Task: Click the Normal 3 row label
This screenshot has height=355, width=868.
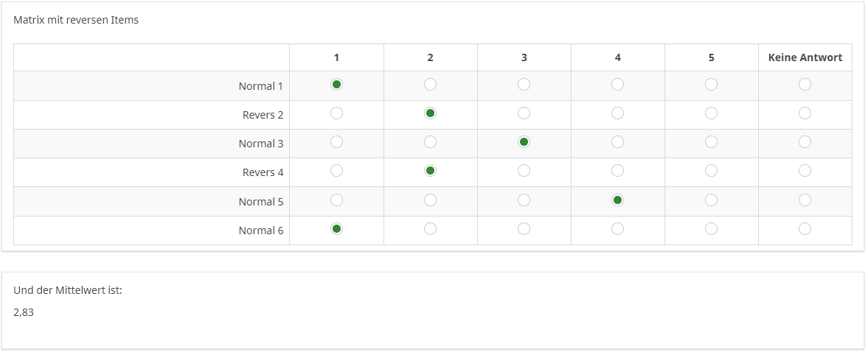Action: [x=260, y=144]
